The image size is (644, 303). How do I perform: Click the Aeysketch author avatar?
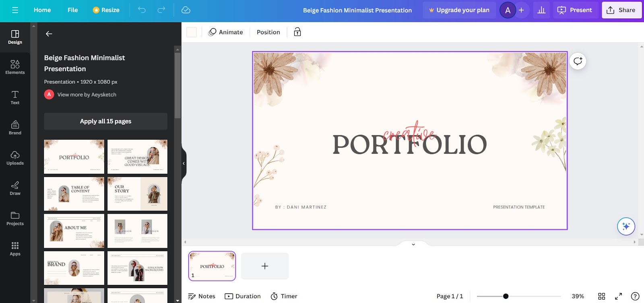[49, 95]
